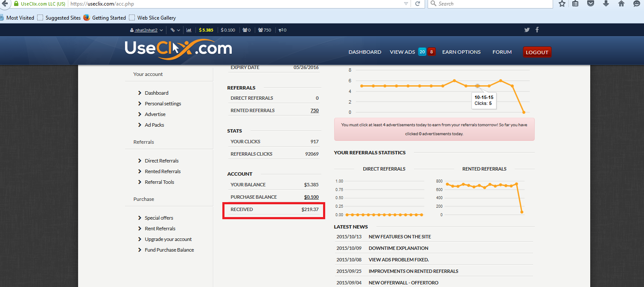
Task: Click the $5.385 main balance indicator
Action: click(x=206, y=30)
